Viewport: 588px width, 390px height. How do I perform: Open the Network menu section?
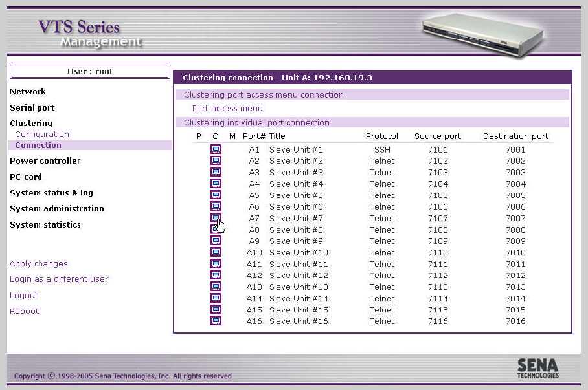pyautogui.click(x=28, y=91)
